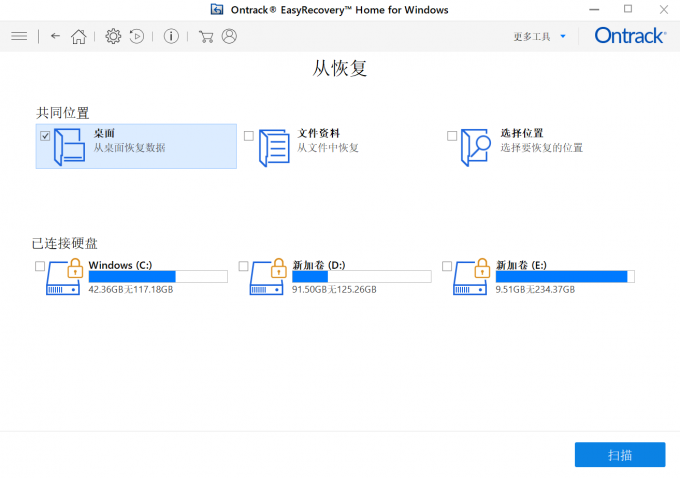
Task: Return to Home screen icon
Action: point(78,36)
